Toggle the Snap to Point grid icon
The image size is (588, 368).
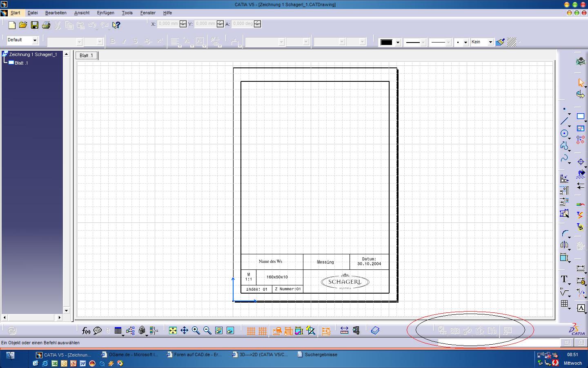point(263,331)
